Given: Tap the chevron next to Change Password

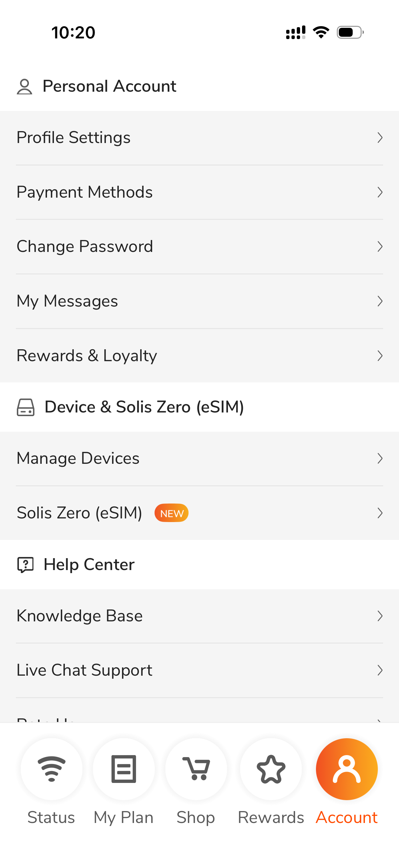Looking at the screenshot, I should coord(380,247).
